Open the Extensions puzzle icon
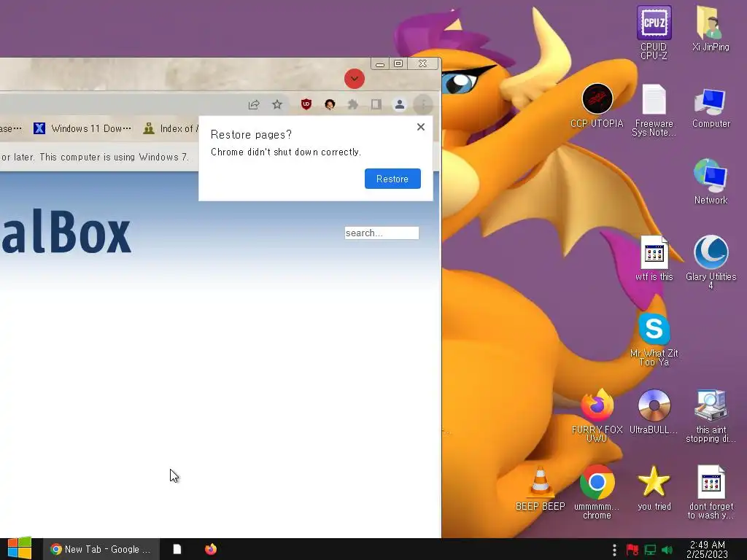Image resolution: width=747 pixels, height=560 pixels. [353, 104]
